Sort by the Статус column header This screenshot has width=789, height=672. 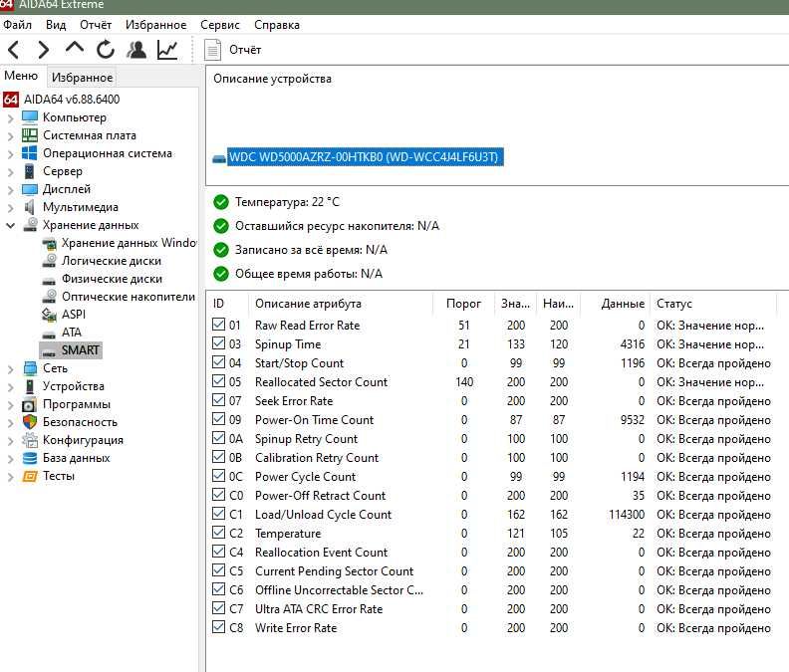pos(713,304)
